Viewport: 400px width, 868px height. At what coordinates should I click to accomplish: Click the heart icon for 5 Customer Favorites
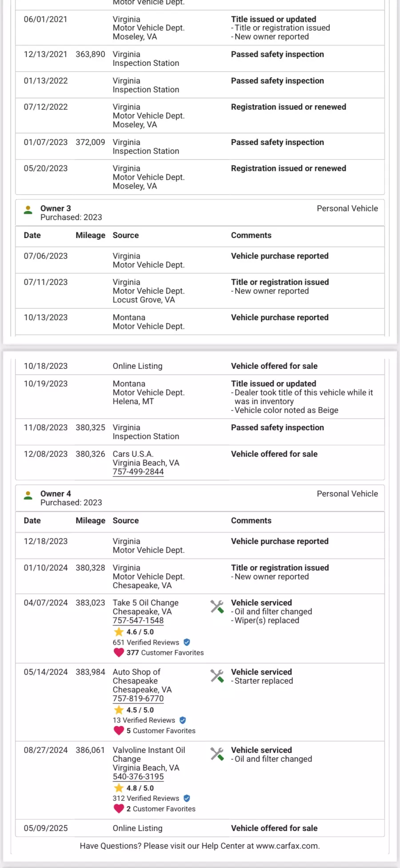[x=119, y=731]
